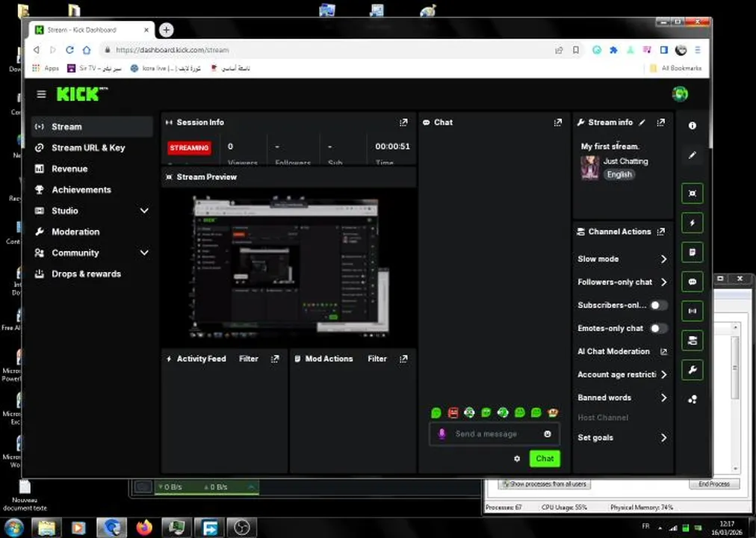Toggle Subscribers-only chat switch
This screenshot has height=538, width=756.
tap(659, 305)
